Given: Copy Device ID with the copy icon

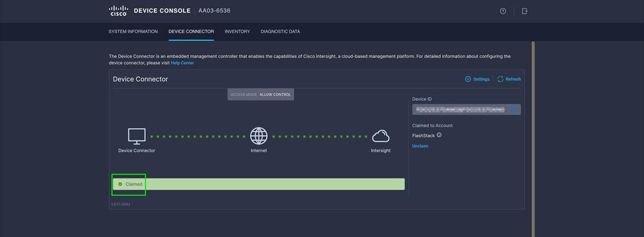Looking at the screenshot, I should [513, 109].
